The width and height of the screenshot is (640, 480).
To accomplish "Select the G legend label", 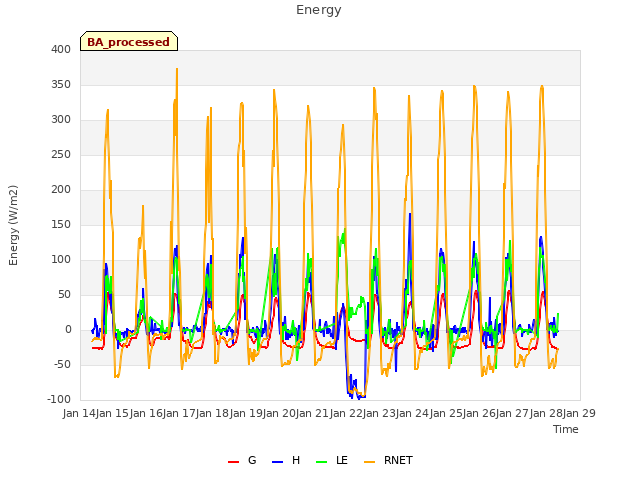I will click(x=252, y=460).
